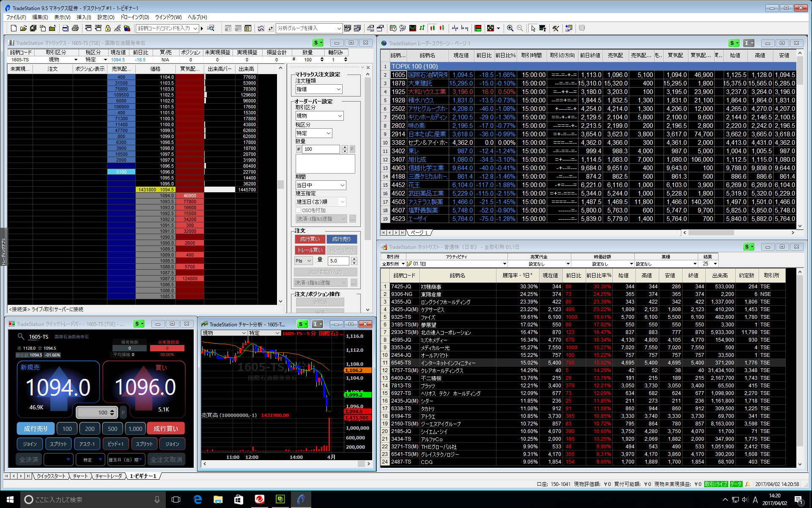Image resolution: width=812 pixels, height=508 pixels.
Task: Click the red green rectangle toolbar icon
Action: click(x=478, y=28)
